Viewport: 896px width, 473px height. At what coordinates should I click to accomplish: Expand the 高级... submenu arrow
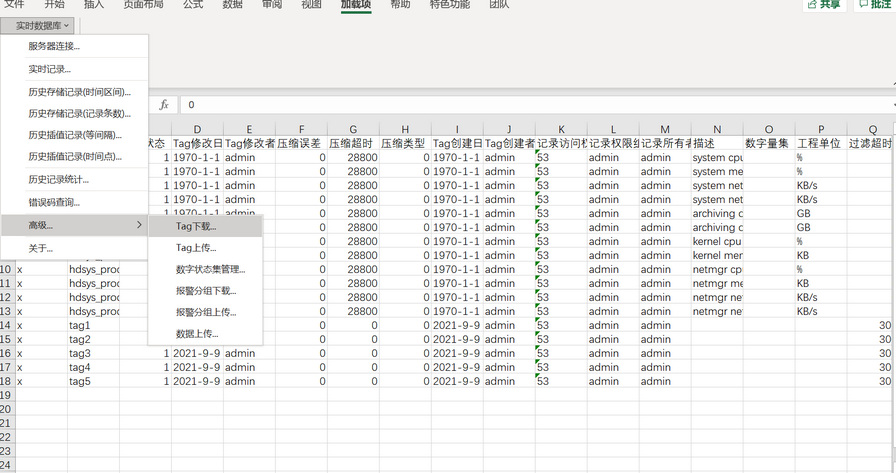tap(139, 225)
